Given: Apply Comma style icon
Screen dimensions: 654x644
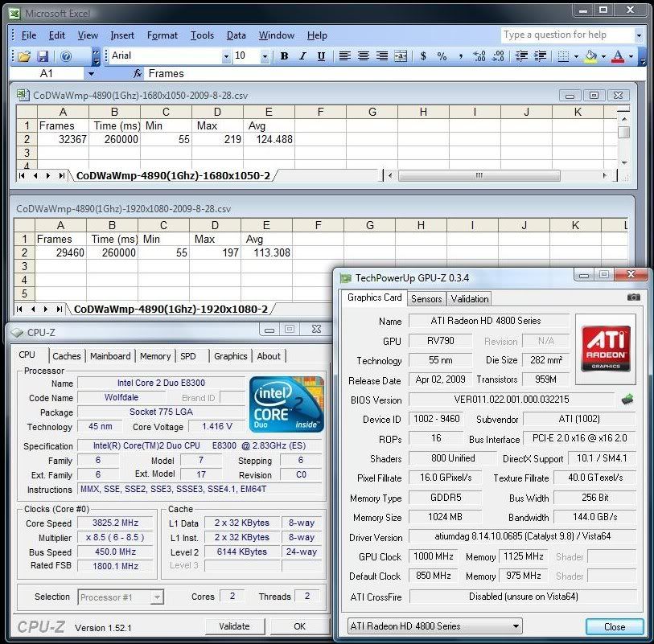Looking at the screenshot, I should pyautogui.click(x=460, y=55).
